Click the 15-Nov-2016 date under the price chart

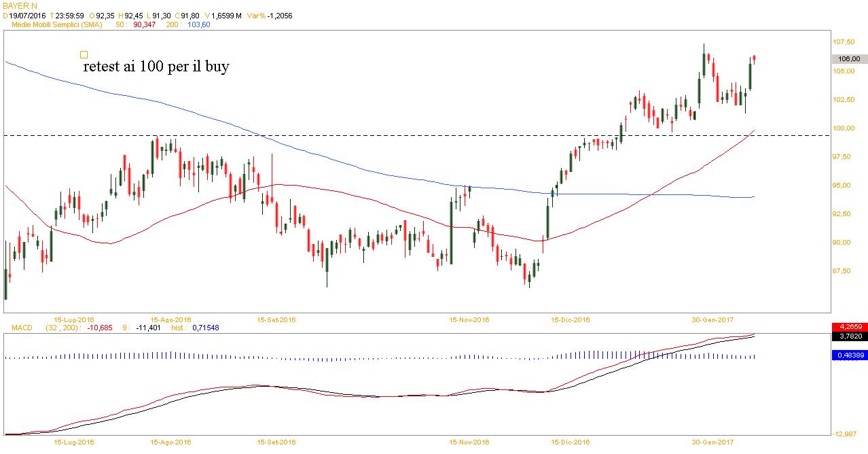(x=469, y=319)
